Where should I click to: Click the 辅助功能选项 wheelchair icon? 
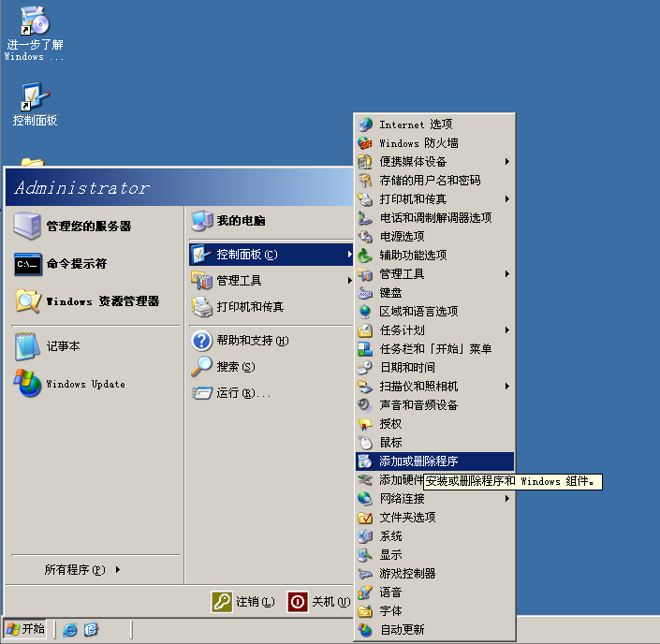tap(365, 256)
